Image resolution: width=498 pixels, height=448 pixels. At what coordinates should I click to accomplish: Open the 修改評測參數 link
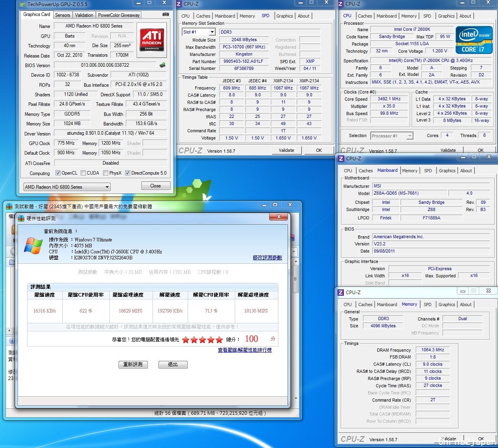click(268, 258)
